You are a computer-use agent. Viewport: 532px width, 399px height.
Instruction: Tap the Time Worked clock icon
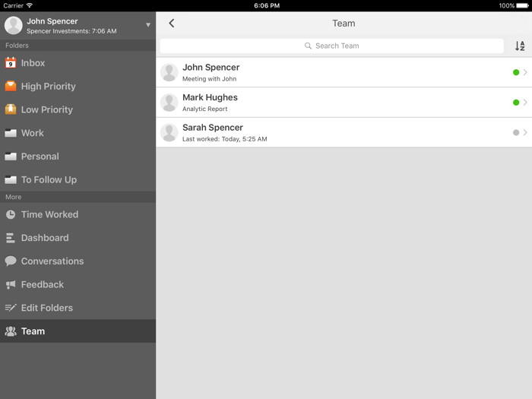pyautogui.click(x=11, y=214)
